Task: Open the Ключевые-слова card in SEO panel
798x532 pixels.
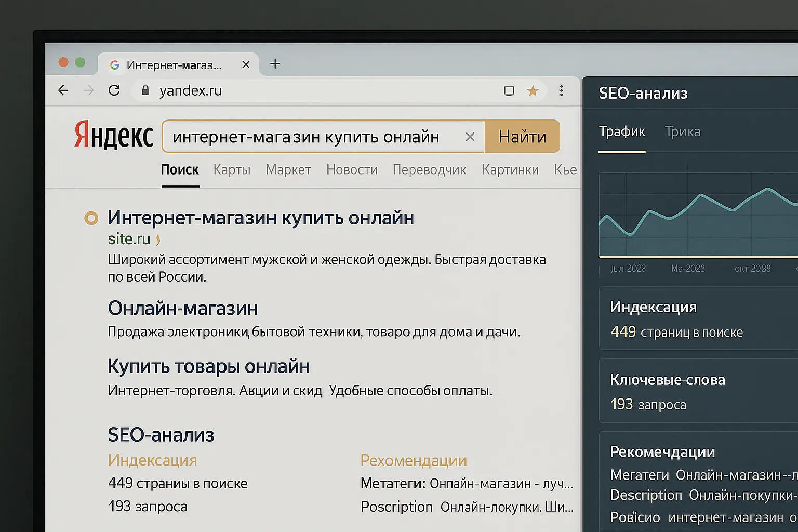Action: coord(698,391)
